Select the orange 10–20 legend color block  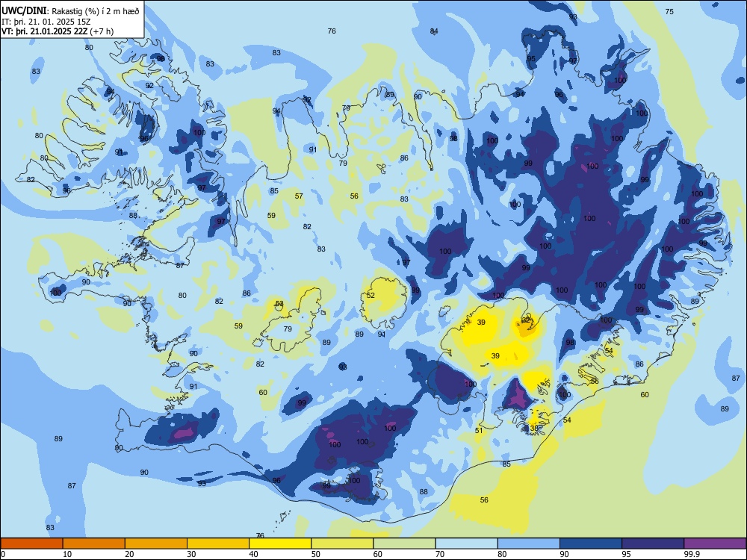point(94,544)
